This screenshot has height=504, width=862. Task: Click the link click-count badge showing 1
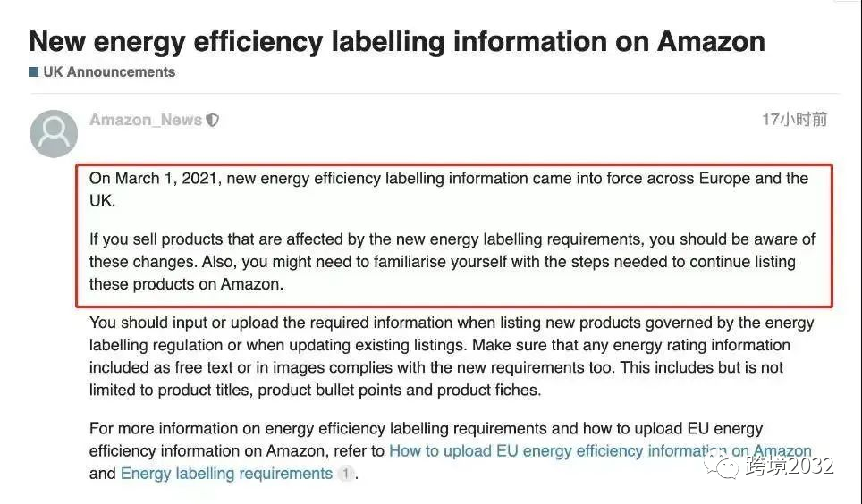pos(346,474)
